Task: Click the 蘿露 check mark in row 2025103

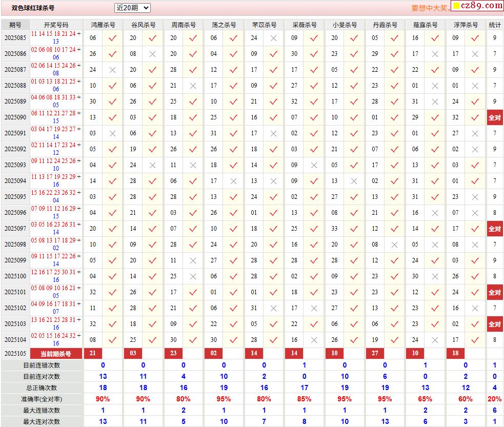Action: pos(435,324)
